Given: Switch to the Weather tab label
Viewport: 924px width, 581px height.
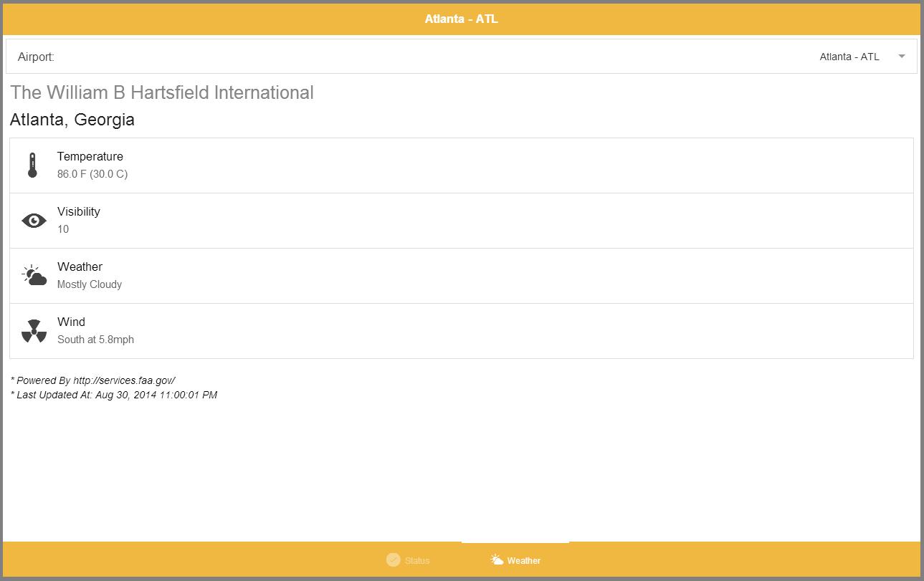Looking at the screenshot, I should pos(523,560).
